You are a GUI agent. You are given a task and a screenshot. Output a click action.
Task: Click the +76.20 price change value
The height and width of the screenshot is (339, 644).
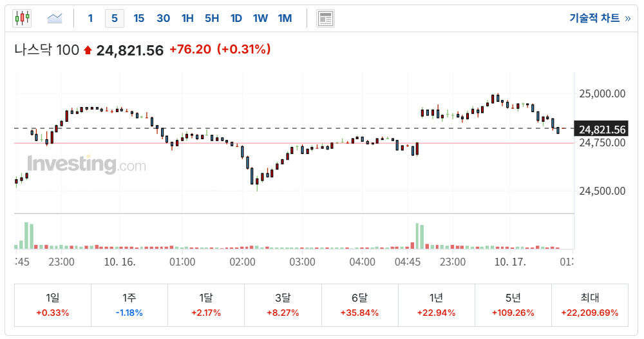click(x=190, y=50)
